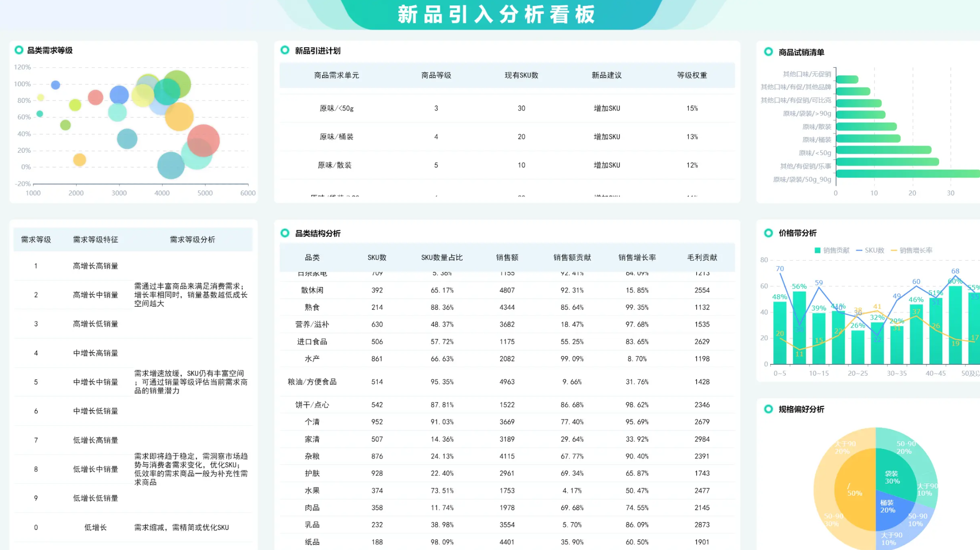980x550 pixels.
Task: Click the circle icon beside 新品引进计划
Action: 285,50
